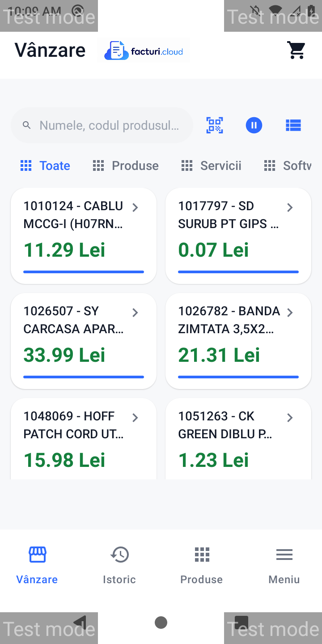Select the Servicii category filter
The height and width of the screenshot is (644, 322).
pos(211,166)
